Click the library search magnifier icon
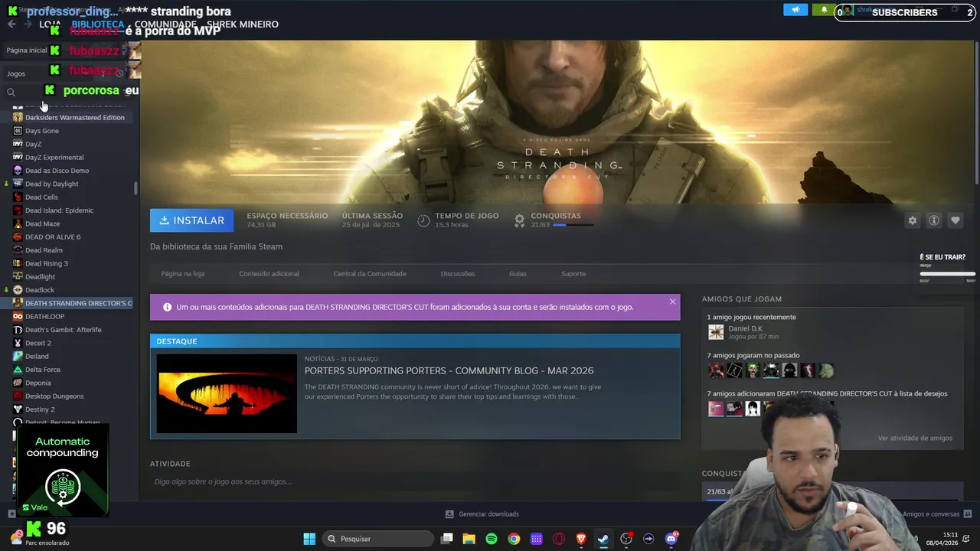Viewport: 980px width, 551px height. coord(11,93)
